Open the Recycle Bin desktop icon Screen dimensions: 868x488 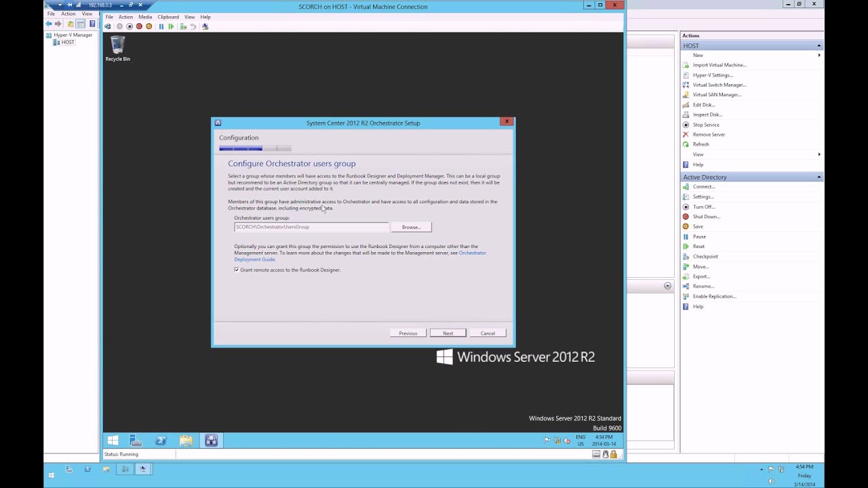tap(117, 49)
